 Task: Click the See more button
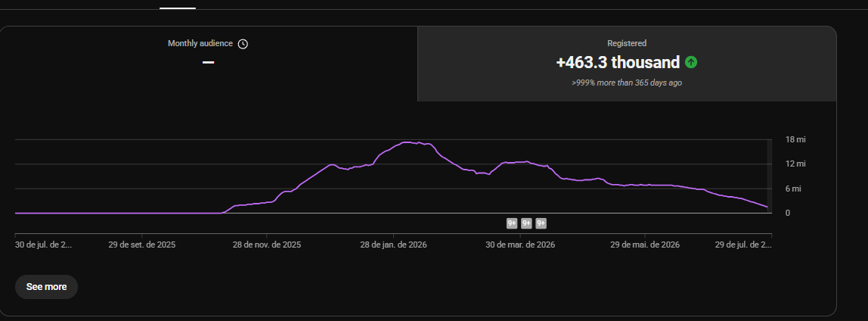(x=47, y=287)
